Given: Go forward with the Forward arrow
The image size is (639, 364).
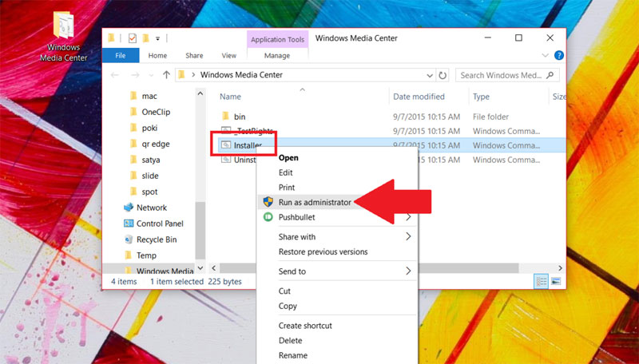Looking at the screenshot, I should pyautogui.click(x=135, y=75).
